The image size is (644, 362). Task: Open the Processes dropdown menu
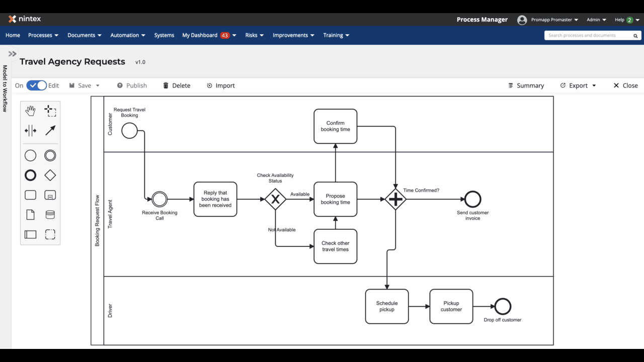tap(43, 35)
